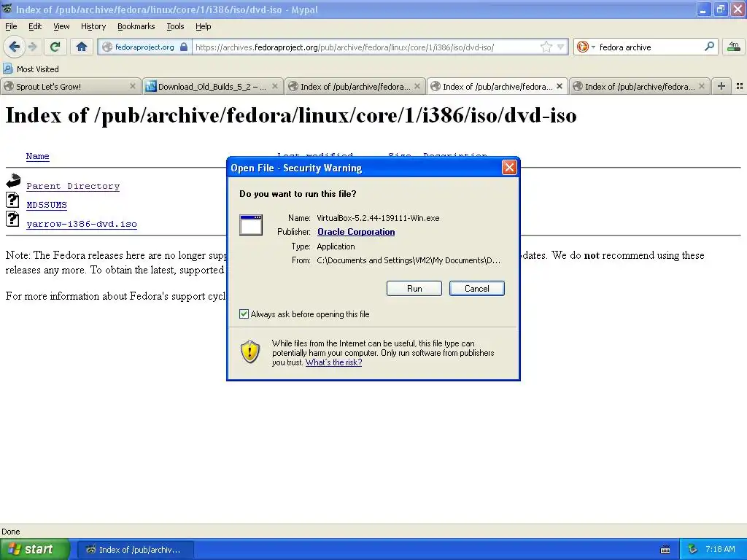Switch to the Download_Old_Builds_5_2 tab
This screenshot has height=560, width=747.
tap(212, 86)
